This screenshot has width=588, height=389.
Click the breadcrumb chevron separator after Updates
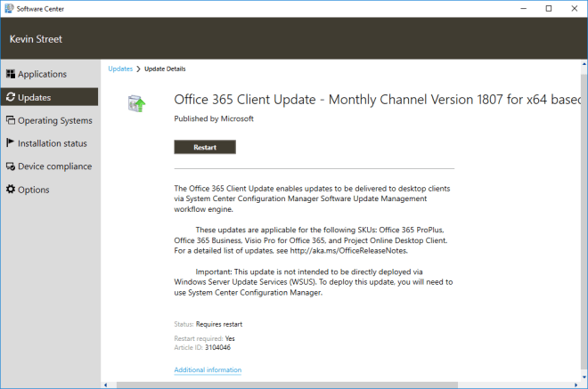138,69
